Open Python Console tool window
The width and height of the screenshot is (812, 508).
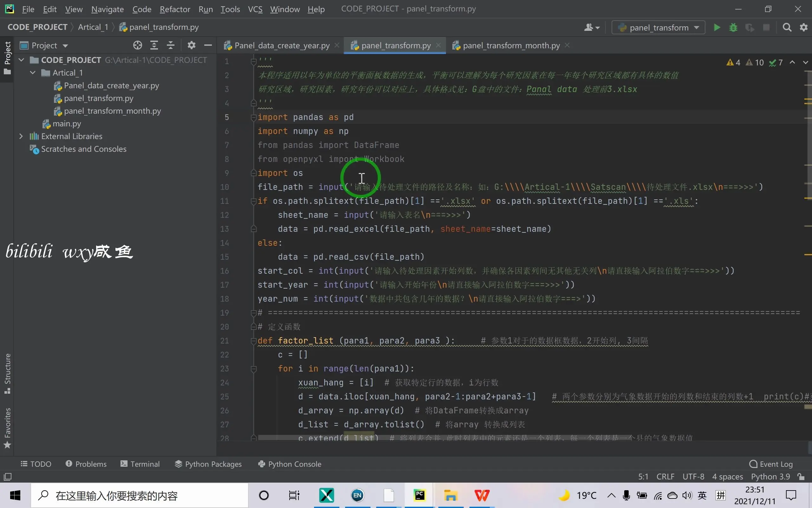[x=290, y=464]
